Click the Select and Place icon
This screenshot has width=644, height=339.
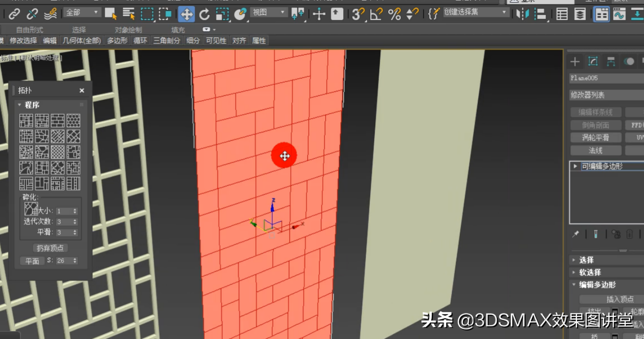click(240, 14)
